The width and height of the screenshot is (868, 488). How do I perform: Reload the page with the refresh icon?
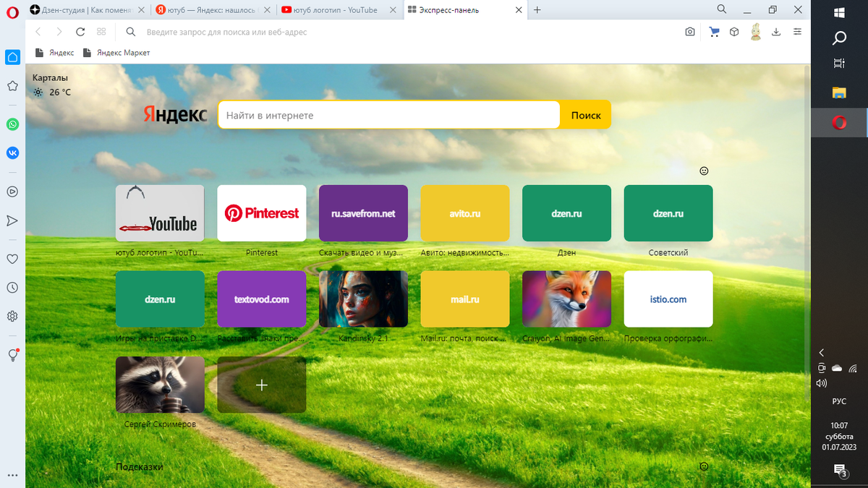coord(80,32)
